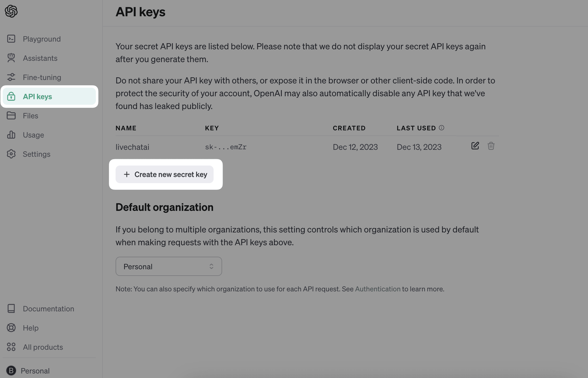Click the Last Used info icon
This screenshot has height=378, width=588.
coord(442,128)
